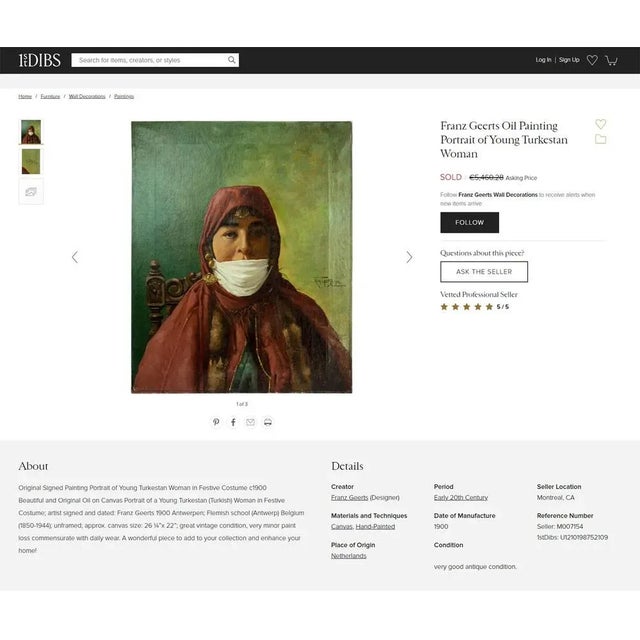The height and width of the screenshot is (640, 640).
Task: Open Wall Decorations breadcrumb
Action: [87, 96]
